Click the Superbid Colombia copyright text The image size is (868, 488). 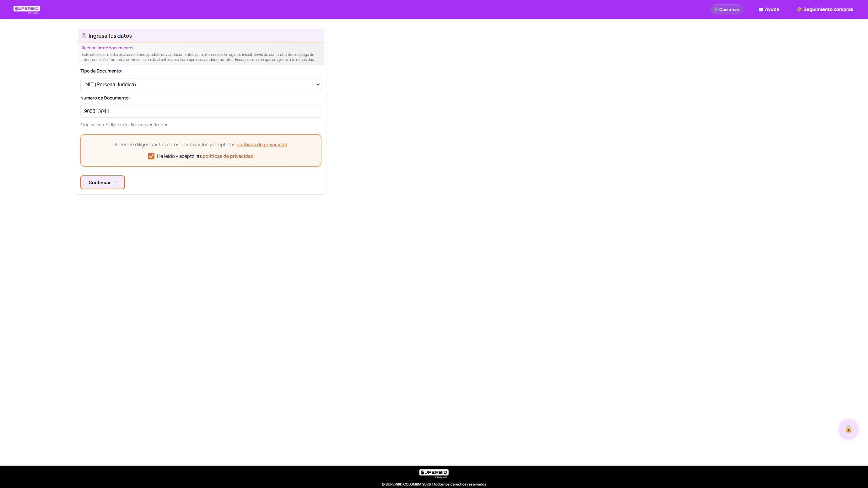[434, 484]
